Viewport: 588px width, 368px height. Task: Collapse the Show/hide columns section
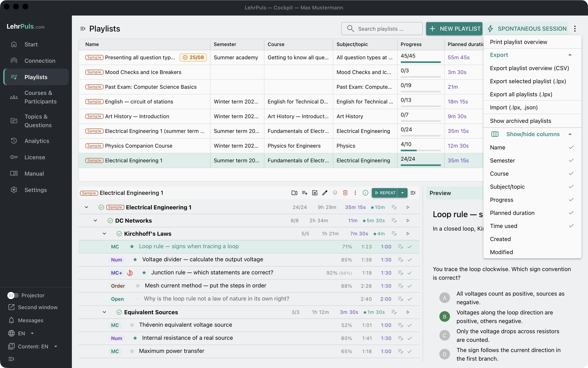pos(532,134)
